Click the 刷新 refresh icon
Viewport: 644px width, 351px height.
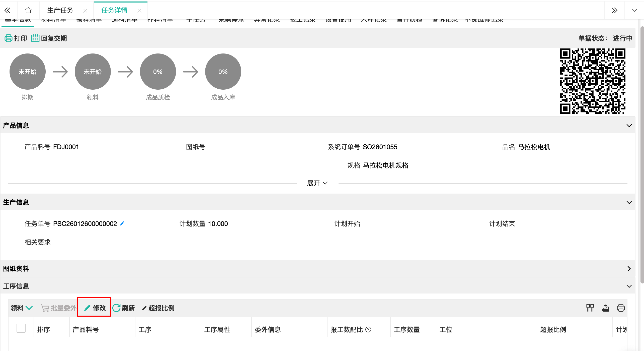click(x=116, y=308)
